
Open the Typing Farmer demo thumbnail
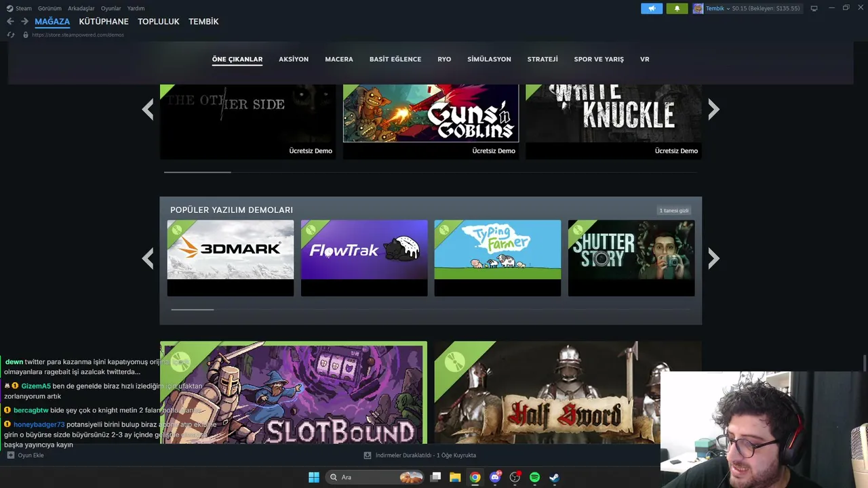click(498, 258)
